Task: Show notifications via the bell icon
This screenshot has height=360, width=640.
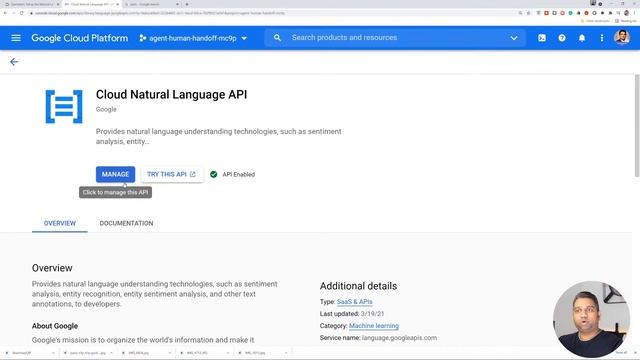Action: click(582, 38)
